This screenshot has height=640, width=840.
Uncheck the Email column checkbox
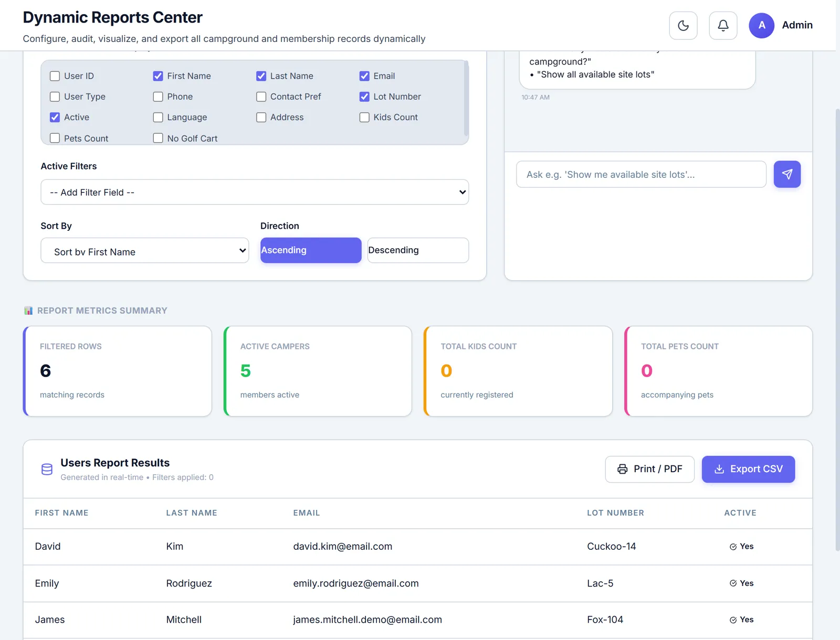pos(364,76)
